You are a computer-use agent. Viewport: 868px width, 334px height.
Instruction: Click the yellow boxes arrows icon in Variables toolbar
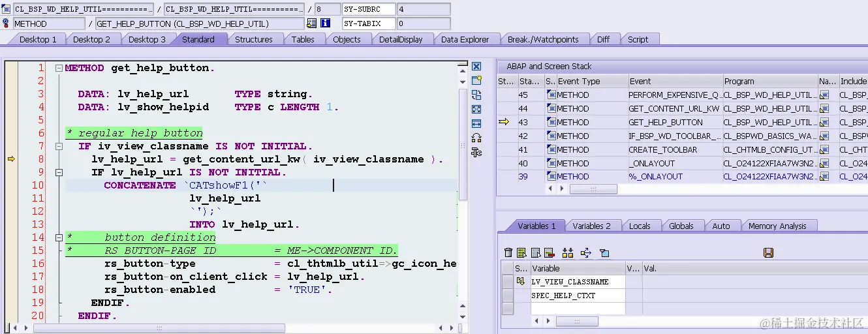pyautogui.click(x=568, y=252)
